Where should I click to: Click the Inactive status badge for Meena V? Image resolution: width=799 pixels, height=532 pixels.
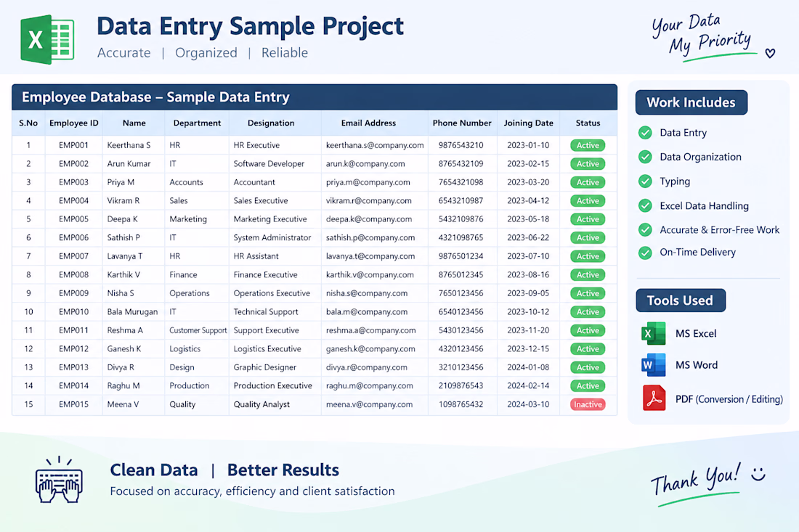[588, 404]
